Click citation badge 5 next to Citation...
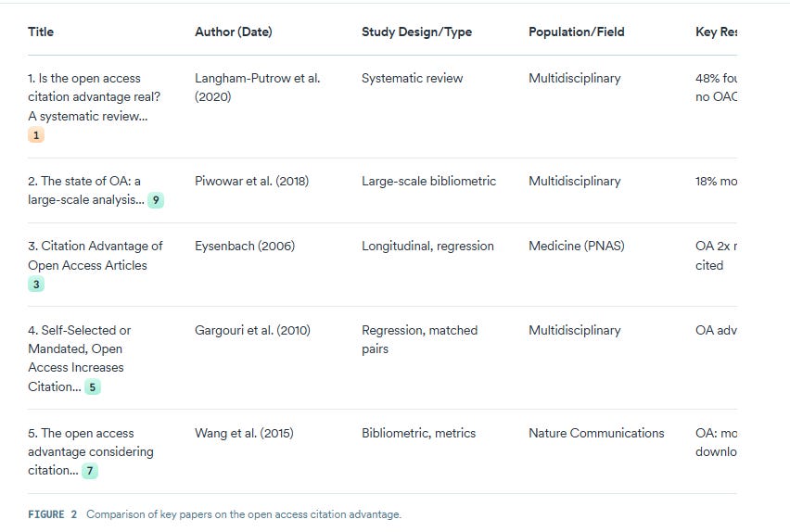 click(x=92, y=386)
